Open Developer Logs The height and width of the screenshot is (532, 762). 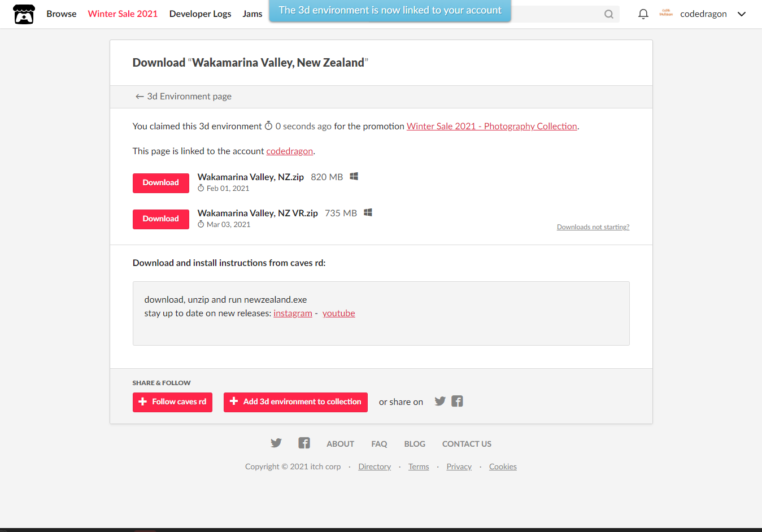click(x=200, y=14)
